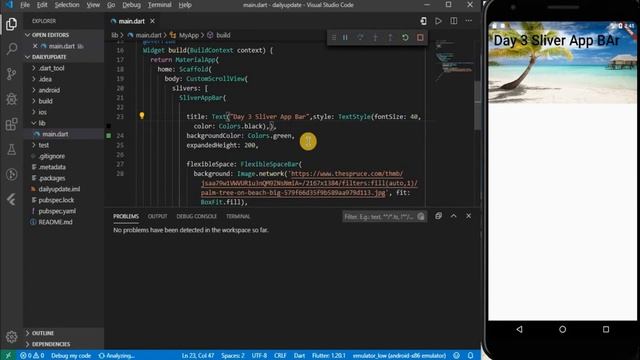
Task: Open the Selection menu
Action: [67, 5]
